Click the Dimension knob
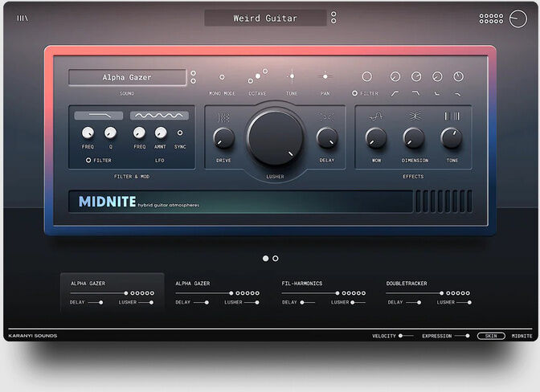The width and height of the screenshot is (540, 392). coord(414,138)
